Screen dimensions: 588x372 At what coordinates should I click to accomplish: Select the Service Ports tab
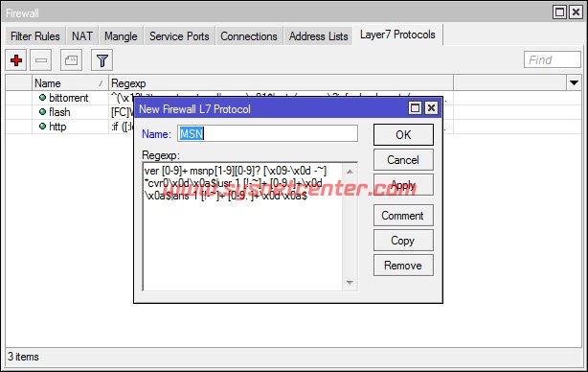point(179,36)
